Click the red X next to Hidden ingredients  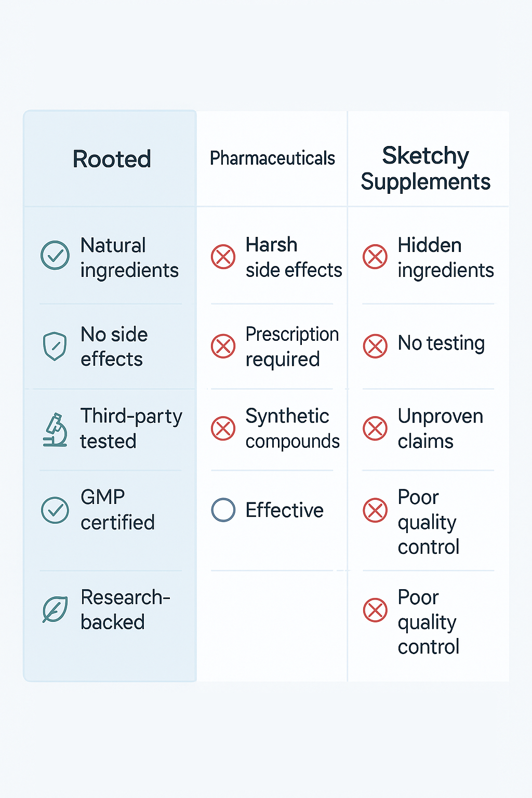pyautogui.click(x=375, y=257)
